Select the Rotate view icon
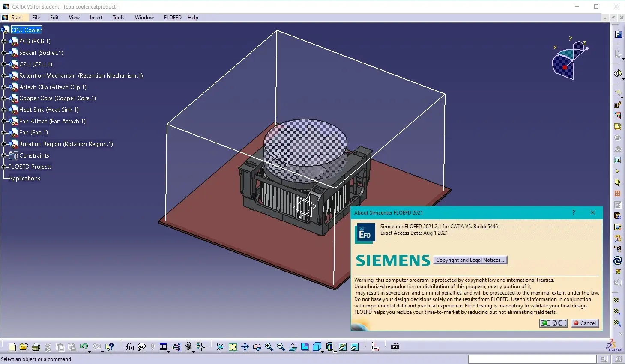This screenshot has height=364, width=625. [257, 347]
